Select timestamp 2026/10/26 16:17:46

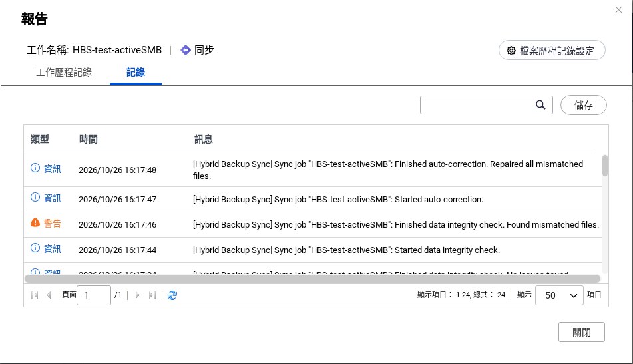117,225
